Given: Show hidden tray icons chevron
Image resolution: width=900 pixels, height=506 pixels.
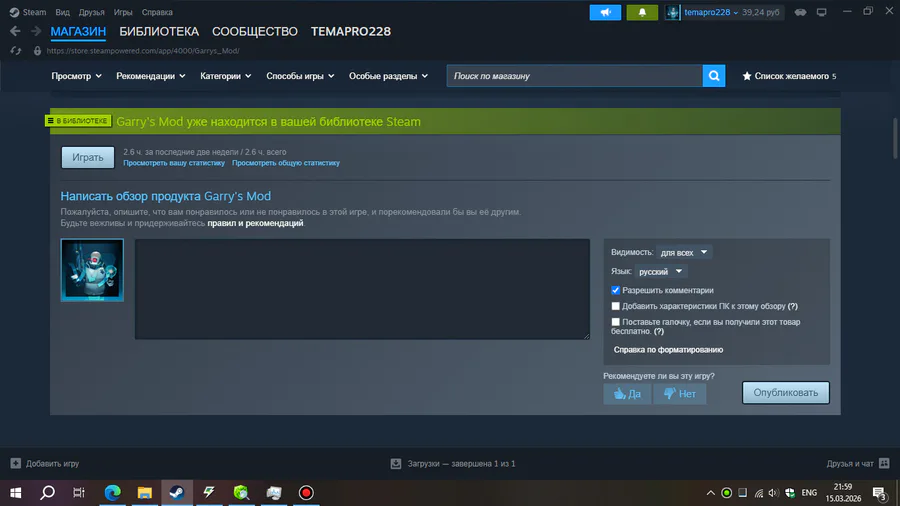Looking at the screenshot, I should tap(711, 493).
